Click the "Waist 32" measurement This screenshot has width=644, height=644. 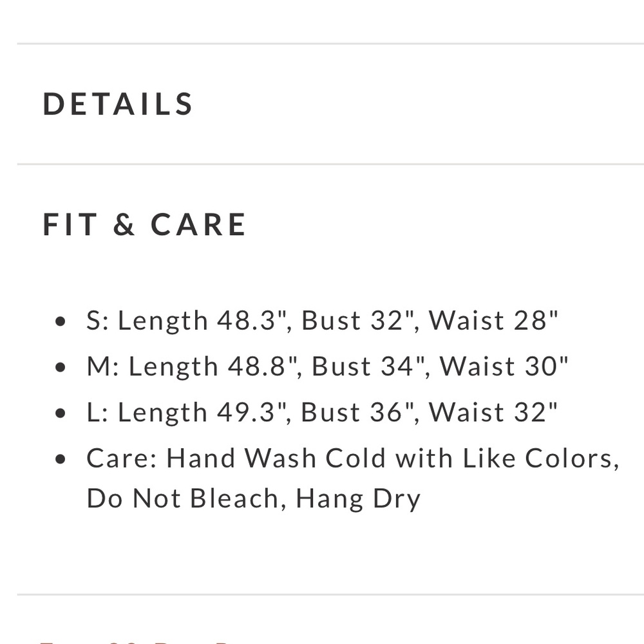click(x=493, y=412)
